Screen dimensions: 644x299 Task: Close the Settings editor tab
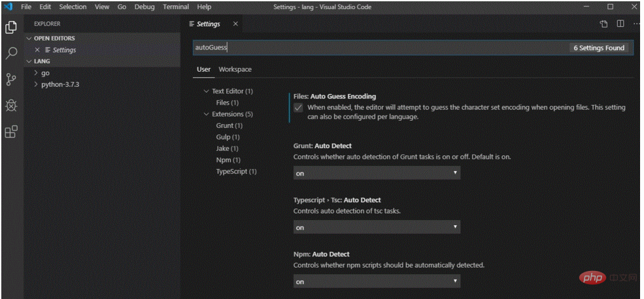(x=235, y=24)
